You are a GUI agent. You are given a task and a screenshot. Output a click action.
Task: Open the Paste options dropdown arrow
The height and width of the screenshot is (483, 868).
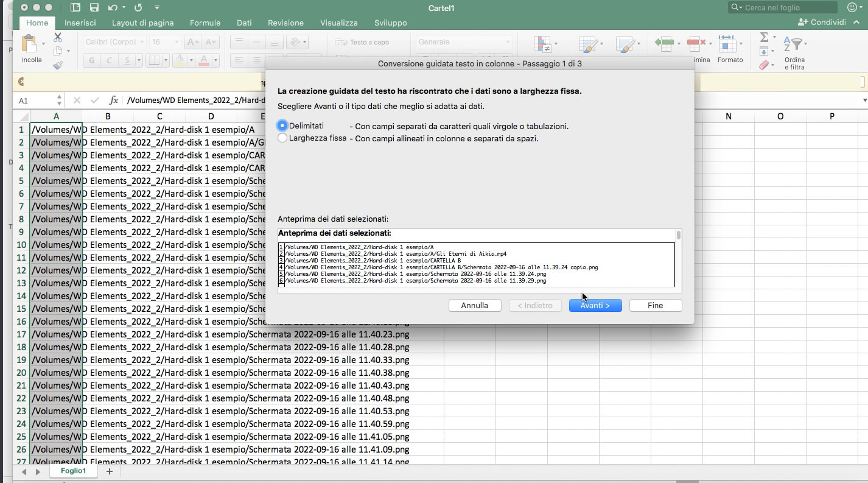(43, 44)
